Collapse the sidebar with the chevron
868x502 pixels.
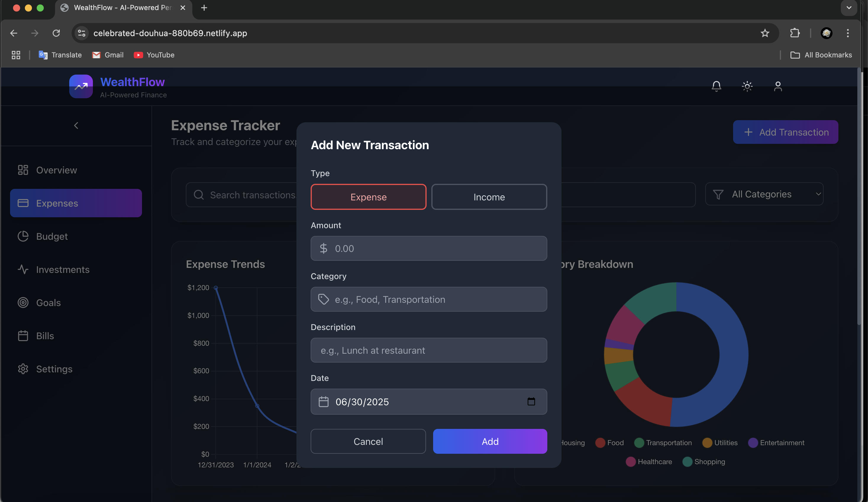click(76, 126)
